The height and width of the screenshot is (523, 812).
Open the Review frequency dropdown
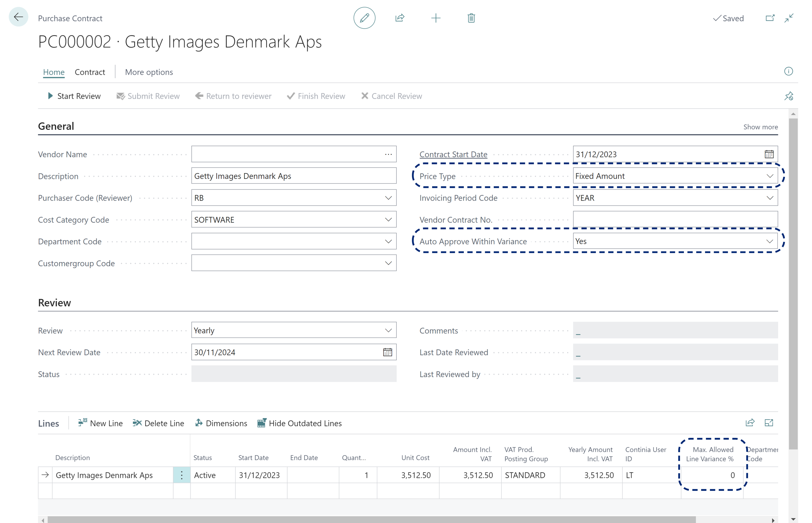click(388, 330)
